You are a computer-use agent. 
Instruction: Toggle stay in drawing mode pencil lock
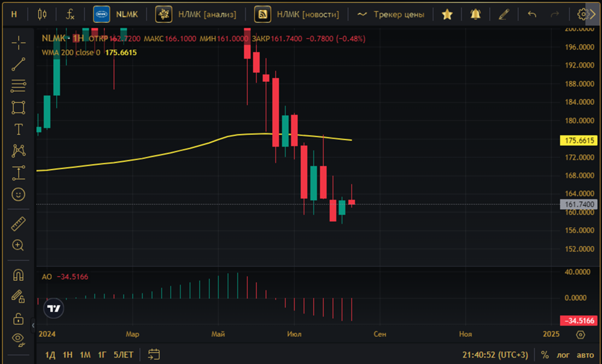pyautogui.click(x=19, y=297)
